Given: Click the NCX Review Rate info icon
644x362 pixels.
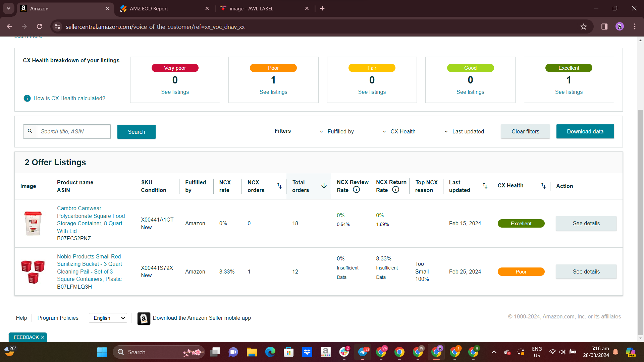Looking at the screenshot, I should [x=357, y=190].
